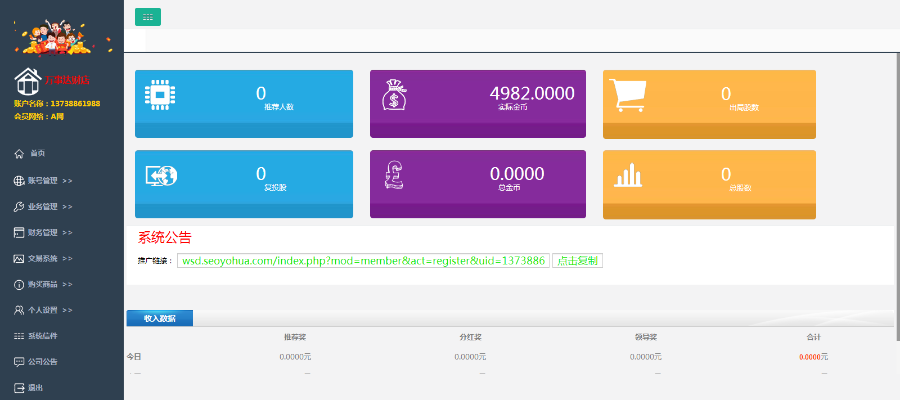The width and height of the screenshot is (900, 400).
Task: Click the house logo above account name
Action: click(x=28, y=81)
